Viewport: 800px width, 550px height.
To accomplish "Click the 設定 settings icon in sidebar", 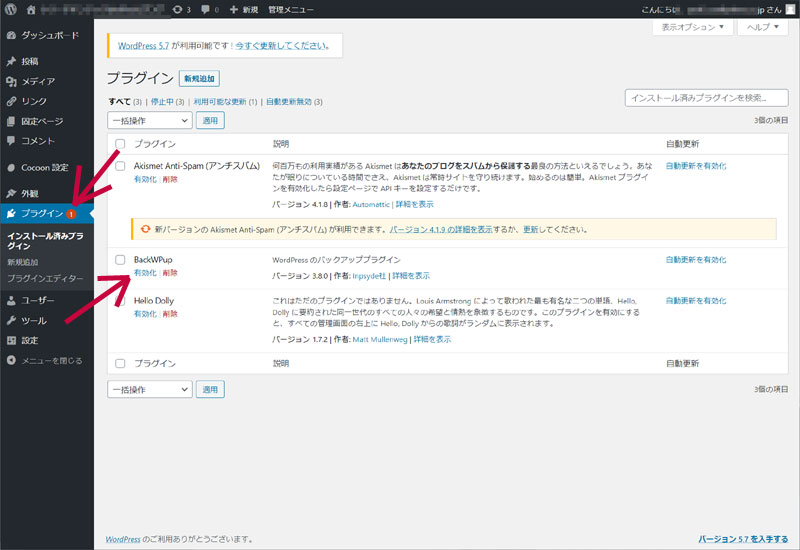I will tap(11, 340).
